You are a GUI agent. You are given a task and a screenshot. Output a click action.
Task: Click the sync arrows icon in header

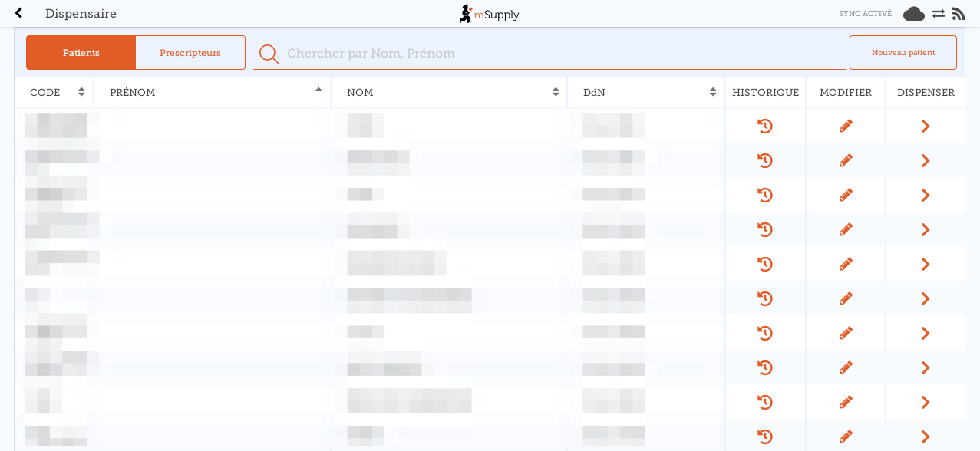(x=938, y=14)
